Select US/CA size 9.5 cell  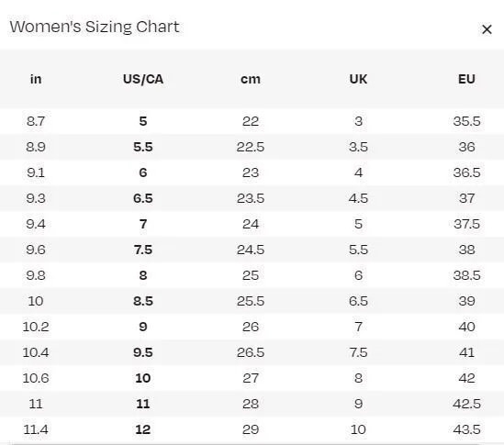[x=143, y=352]
